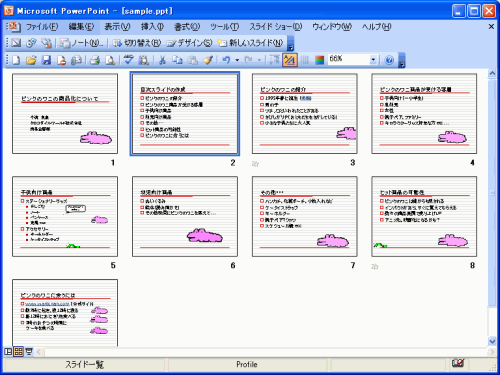The image size is (500, 375).
Task: Click the 66% zoom input box
Action: tap(348, 60)
